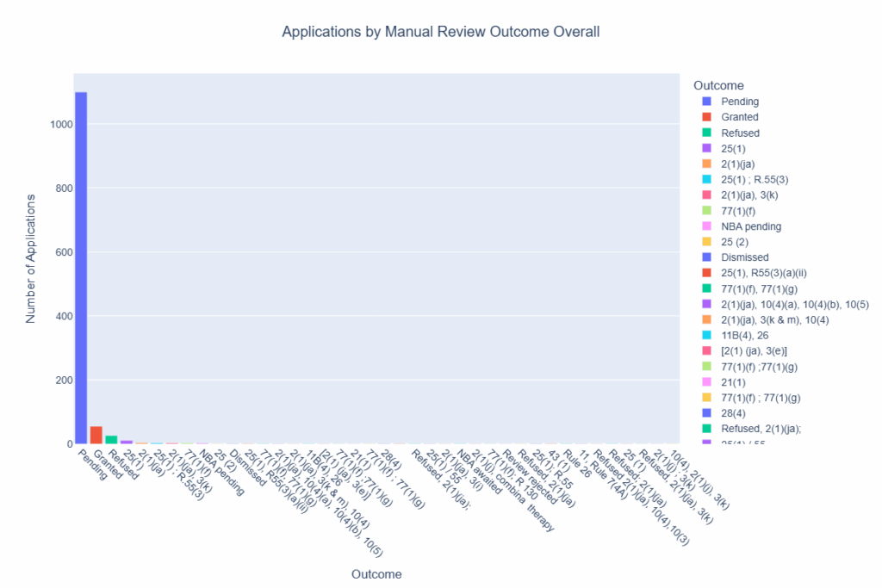
Task: Hide the '25(1) ; R.55(3)' legend series
Action: coord(755,179)
